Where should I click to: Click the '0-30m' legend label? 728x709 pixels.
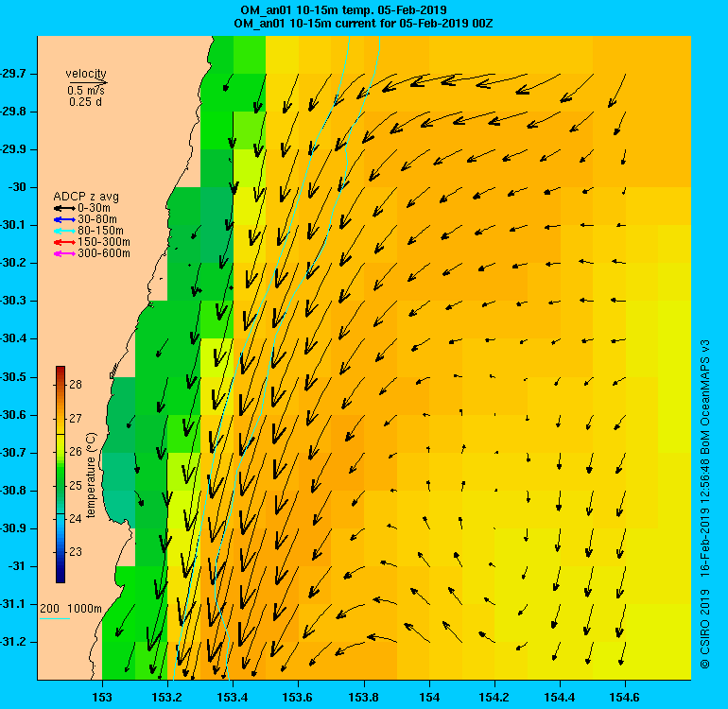tap(94, 208)
